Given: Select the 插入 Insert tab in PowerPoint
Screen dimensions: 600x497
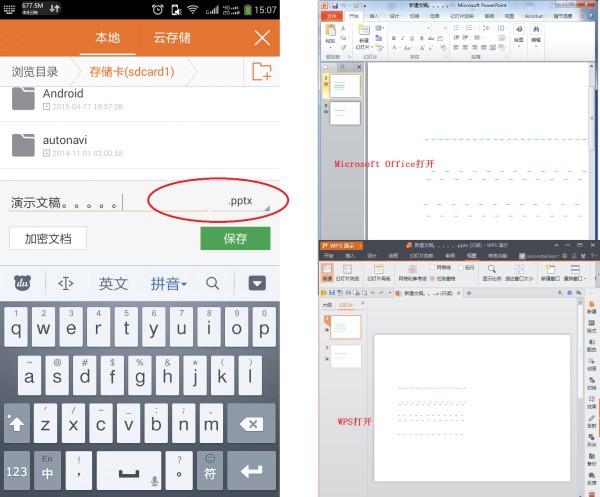Looking at the screenshot, I should point(374,16).
